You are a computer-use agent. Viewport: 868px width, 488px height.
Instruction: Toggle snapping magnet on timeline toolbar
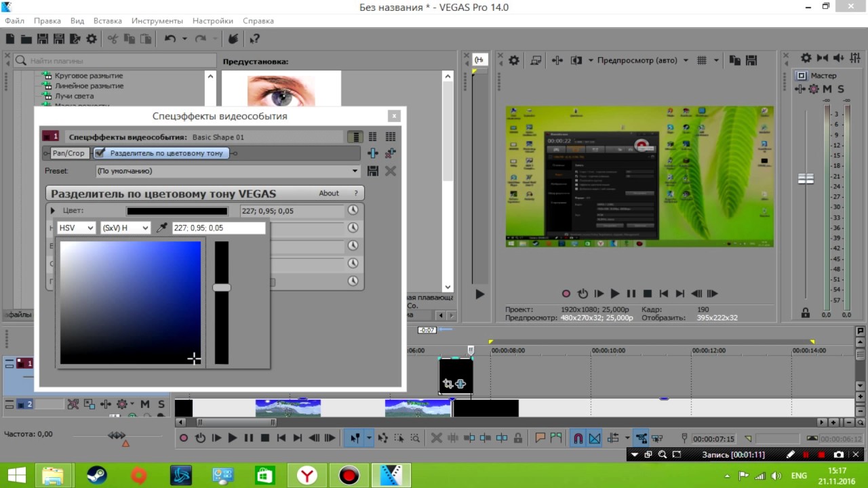pyautogui.click(x=578, y=438)
